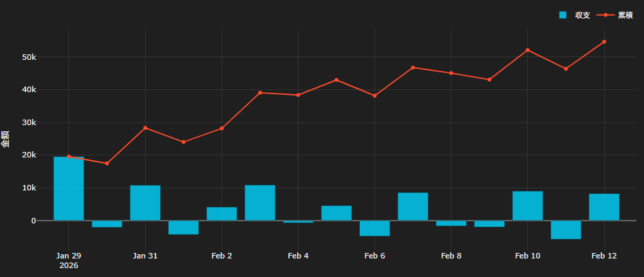Click the Jan 31 x-axis label
The height and width of the screenshot is (277, 644).
(145, 256)
